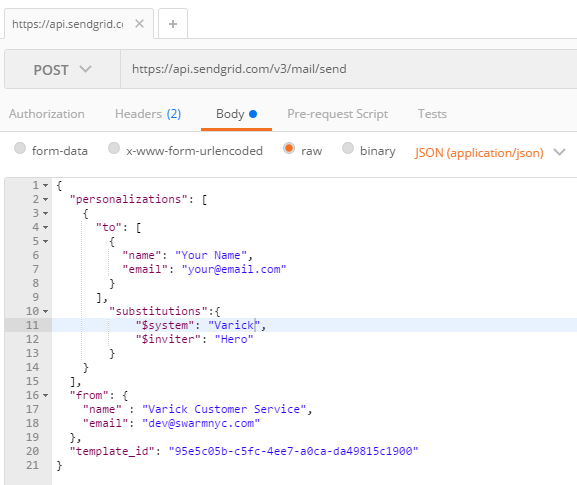
Task: Collapse the "from" object on line 16
Action: pos(45,395)
